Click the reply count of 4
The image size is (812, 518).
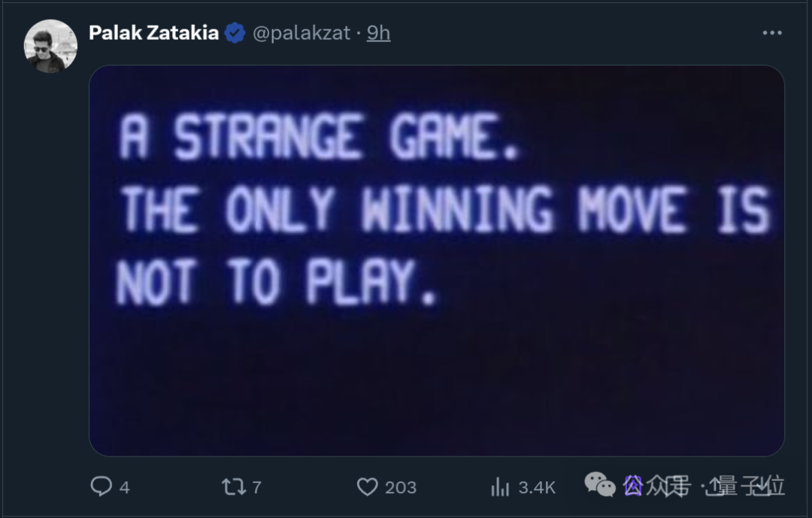pos(124,487)
